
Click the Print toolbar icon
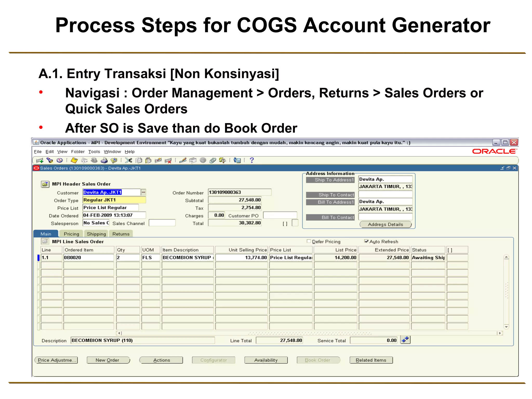pyautogui.click(x=104, y=161)
